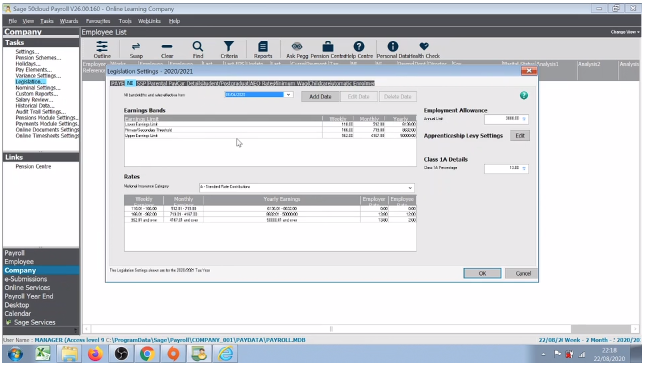Open the File menu

point(13,21)
